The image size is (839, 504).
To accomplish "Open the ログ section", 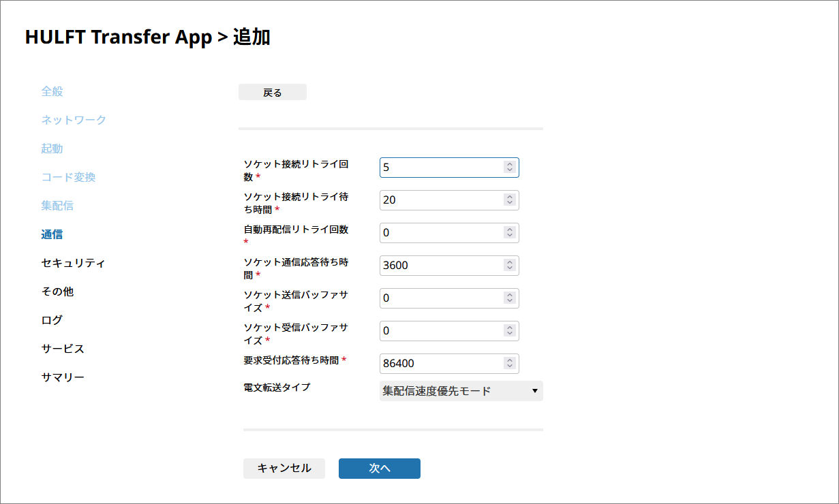I will click(52, 320).
